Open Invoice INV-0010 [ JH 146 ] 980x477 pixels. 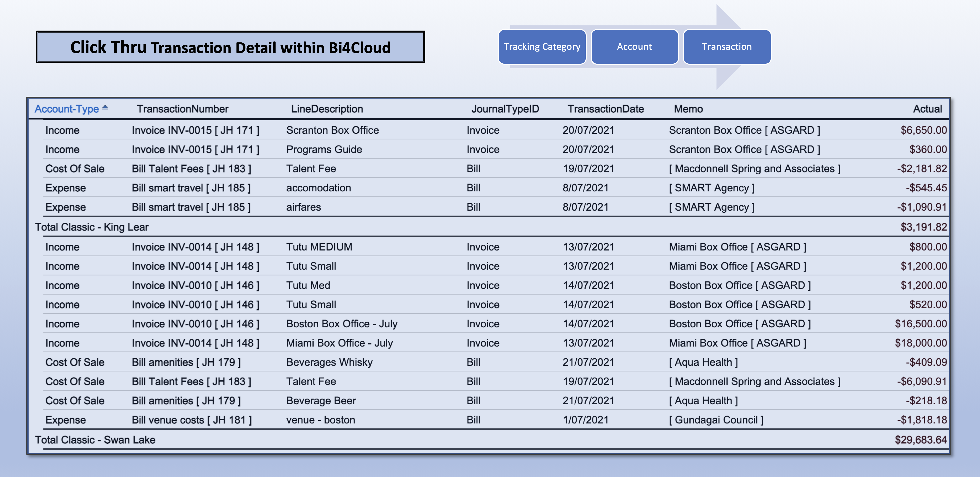(196, 285)
